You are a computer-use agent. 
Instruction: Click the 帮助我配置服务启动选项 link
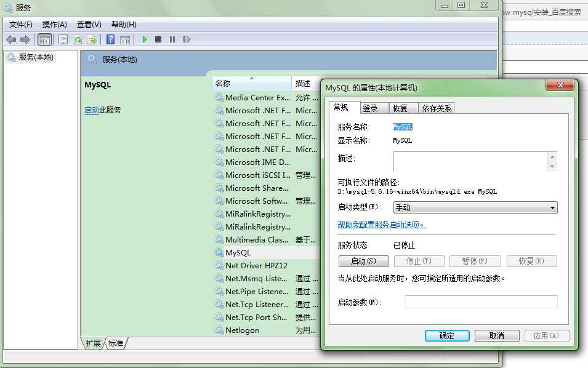(382, 225)
